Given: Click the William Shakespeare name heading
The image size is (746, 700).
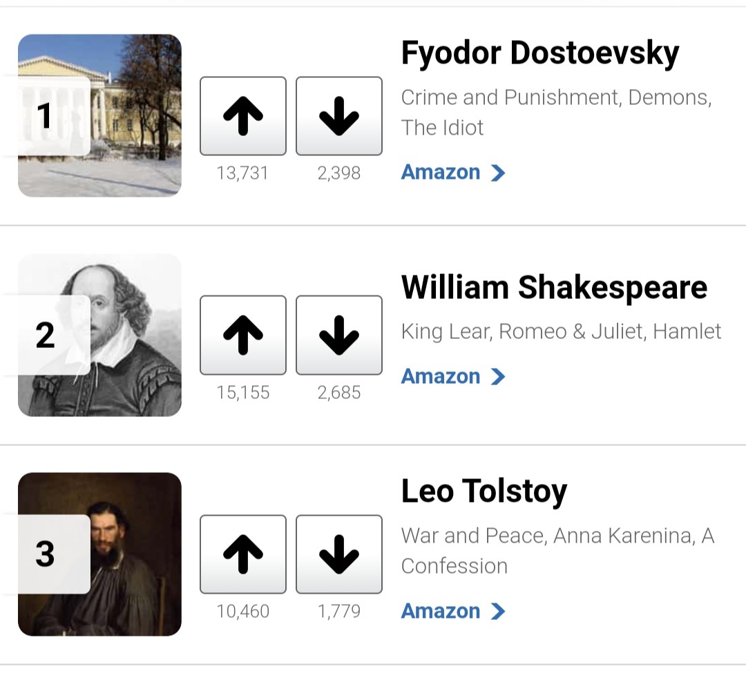Looking at the screenshot, I should pyautogui.click(x=553, y=287).
